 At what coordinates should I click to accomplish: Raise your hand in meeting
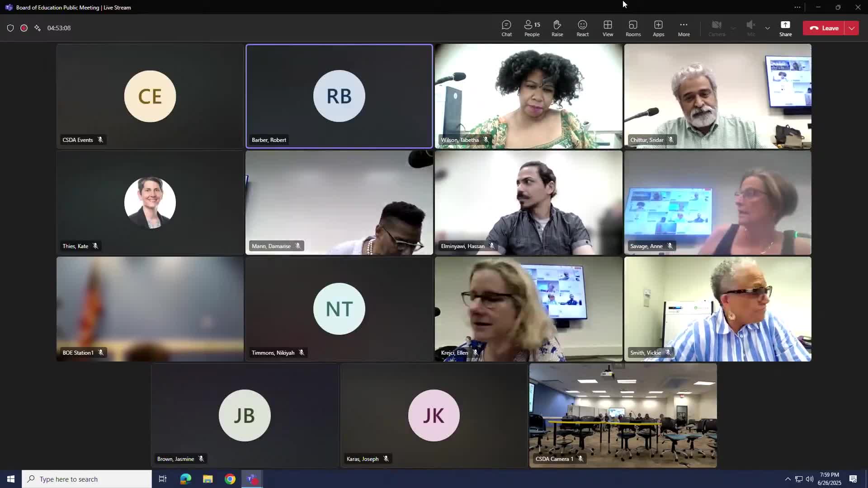click(557, 28)
